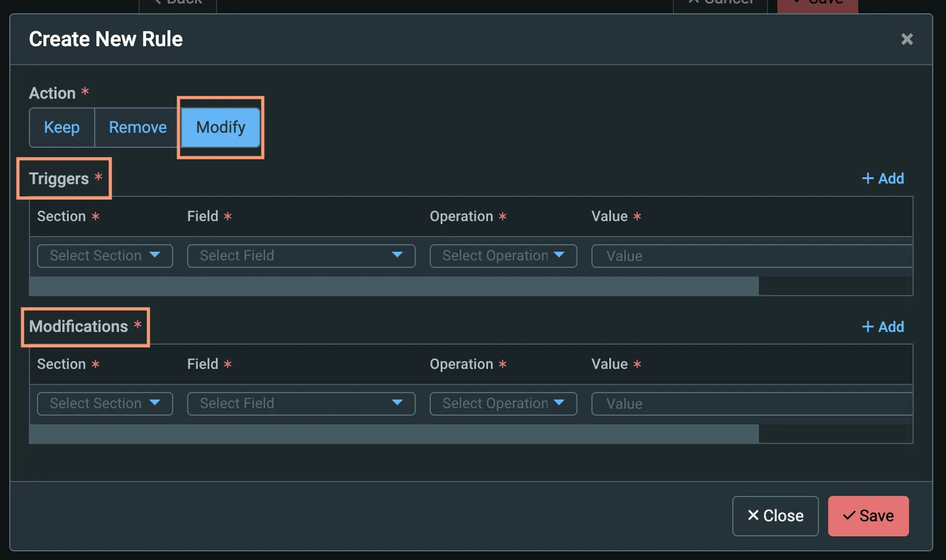The image size is (946, 560).
Task: Click the Value input field under Triggers
Action: tap(752, 256)
